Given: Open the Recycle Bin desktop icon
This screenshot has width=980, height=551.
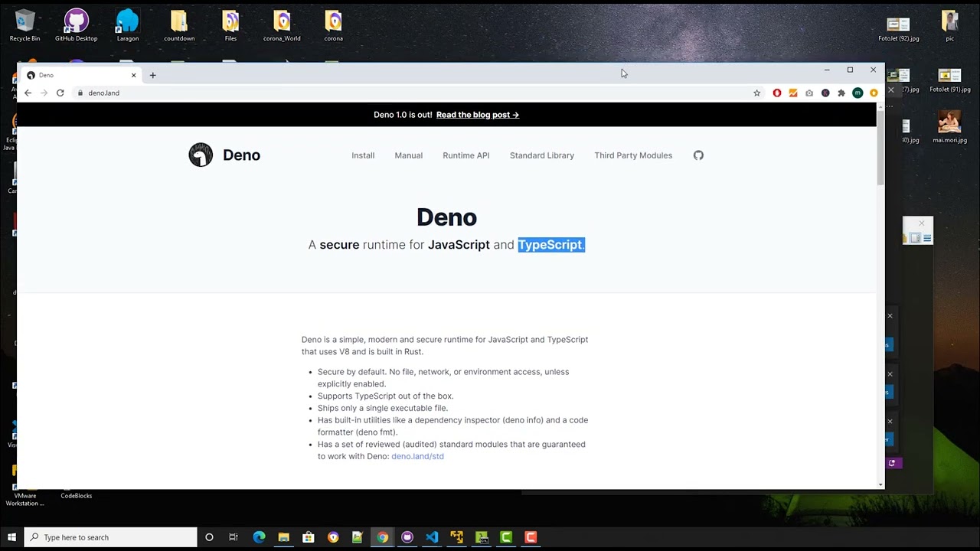Looking at the screenshot, I should (x=24, y=26).
